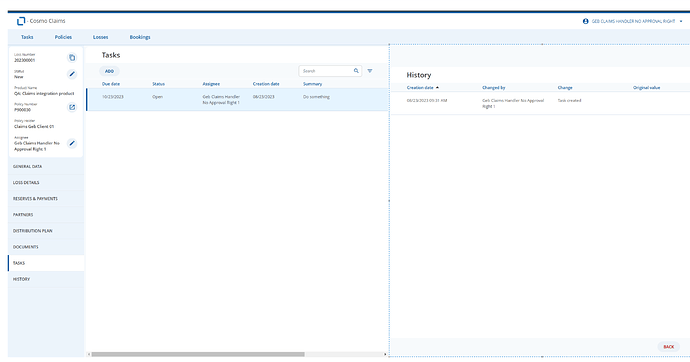Edit the status with pencil icon
This screenshot has width=690, height=362.
pos(72,74)
